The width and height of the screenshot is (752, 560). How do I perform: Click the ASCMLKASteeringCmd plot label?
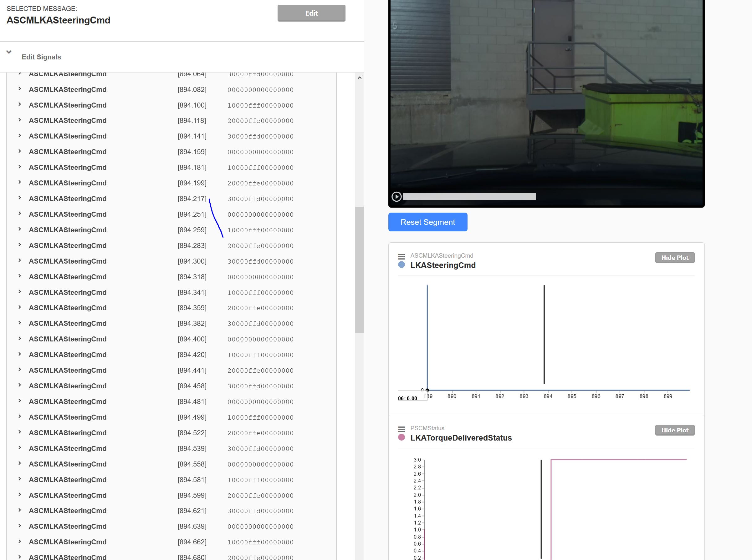441,255
